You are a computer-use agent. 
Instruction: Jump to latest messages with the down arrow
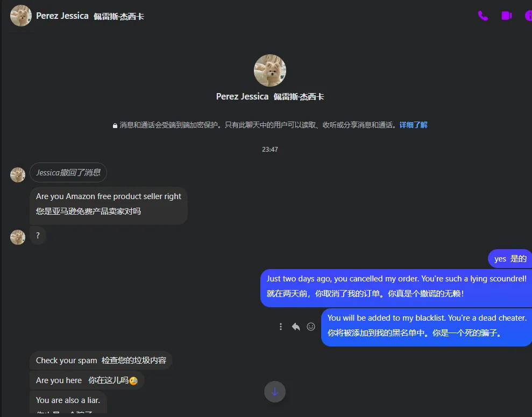coord(275,392)
